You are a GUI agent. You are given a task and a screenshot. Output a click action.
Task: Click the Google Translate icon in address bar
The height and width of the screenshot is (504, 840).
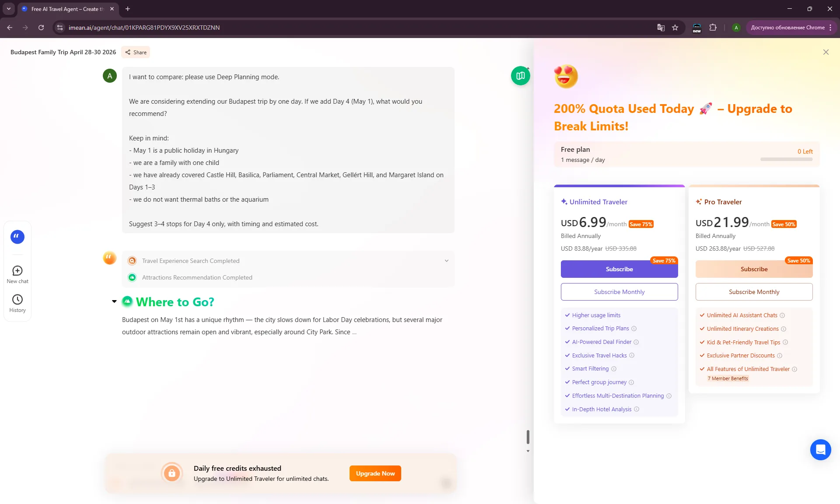point(661,27)
